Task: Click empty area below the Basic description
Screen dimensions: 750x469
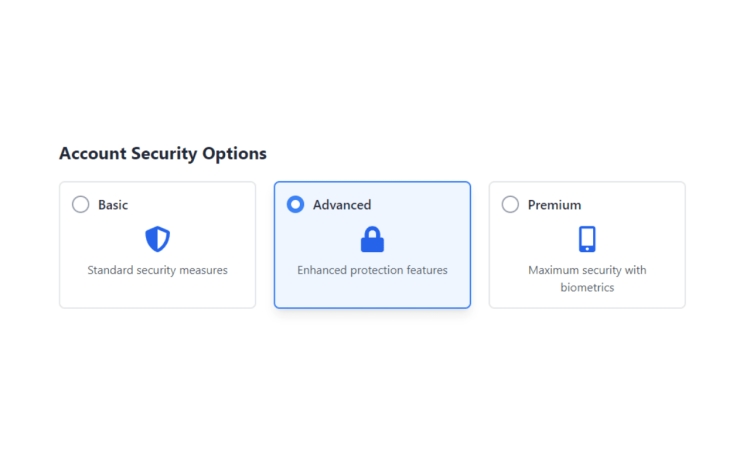Action: pyautogui.click(x=157, y=293)
